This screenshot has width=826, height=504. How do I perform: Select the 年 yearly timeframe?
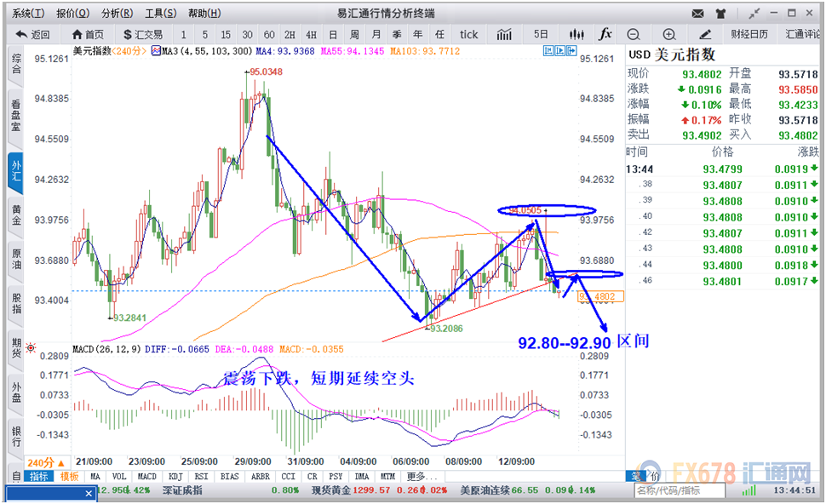[418, 35]
